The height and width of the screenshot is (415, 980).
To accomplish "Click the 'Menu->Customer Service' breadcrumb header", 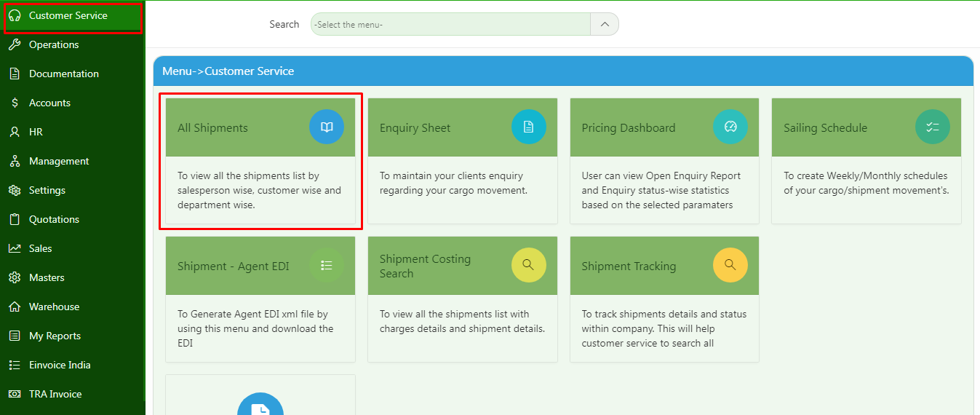I will [228, 71].
